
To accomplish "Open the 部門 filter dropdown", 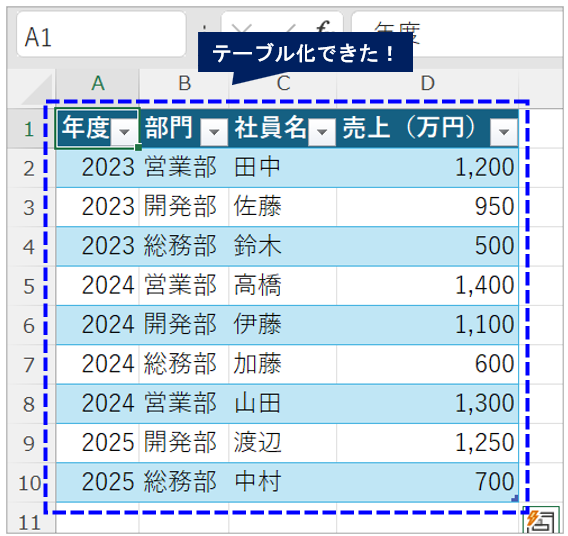I will 214,132.
